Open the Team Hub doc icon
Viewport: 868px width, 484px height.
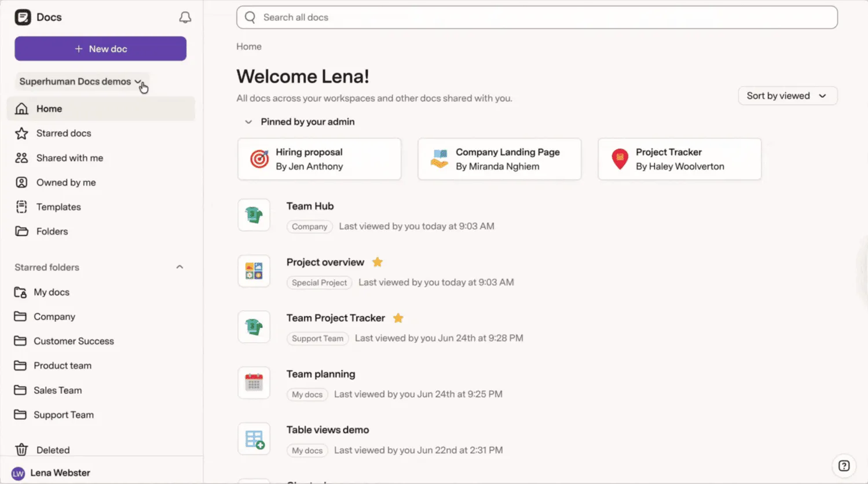[x=254, y=215]
